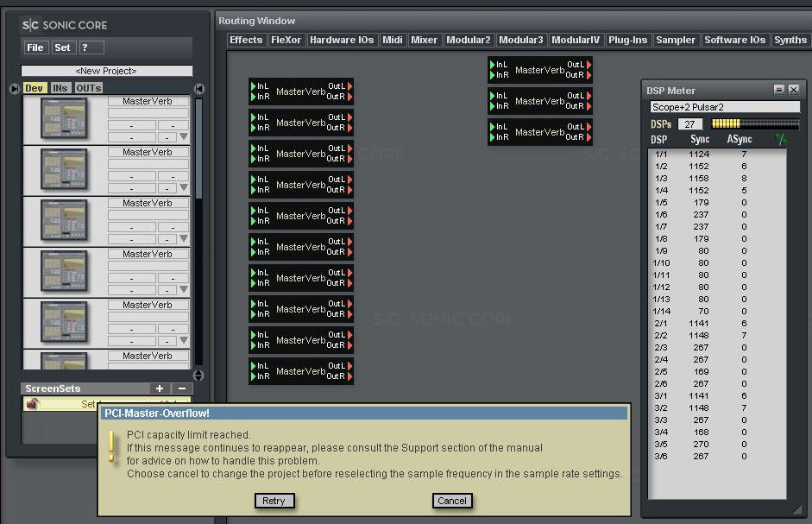Image resolution: width=812 pixels, height=524 pixels.
Task: Click scroll arrows icon below device list
Action: click(198, 375)
